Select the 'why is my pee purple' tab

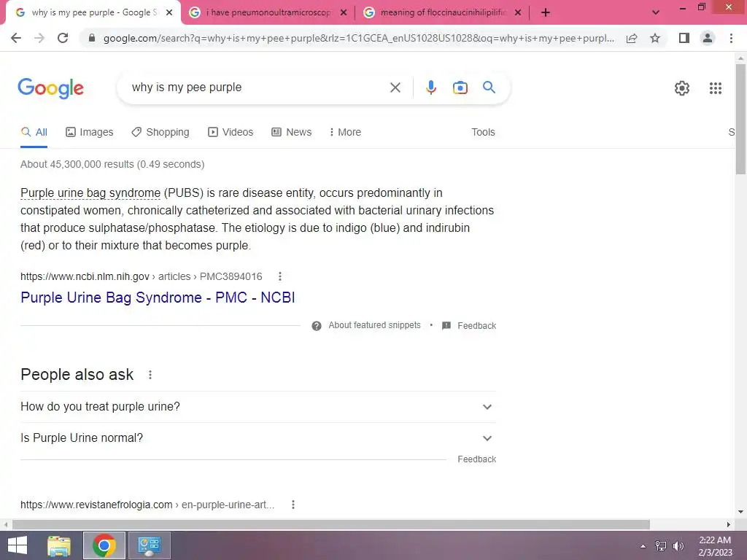click(x=94, y=12)
